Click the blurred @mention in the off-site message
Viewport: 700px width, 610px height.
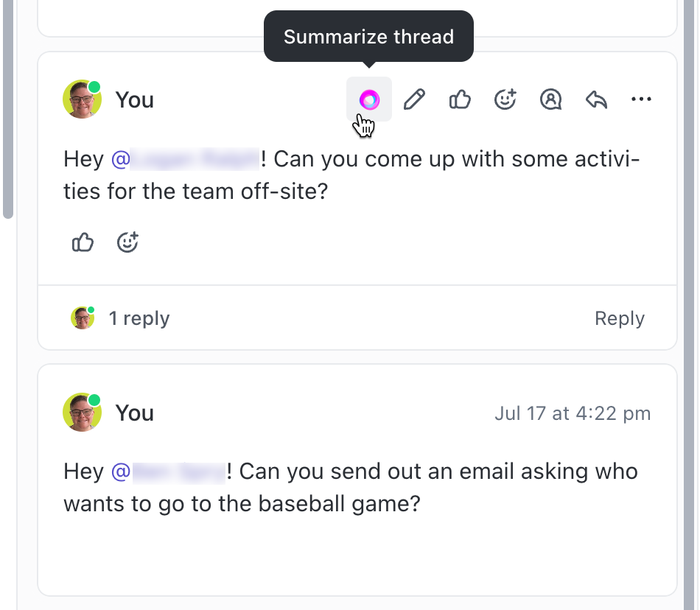185,159
